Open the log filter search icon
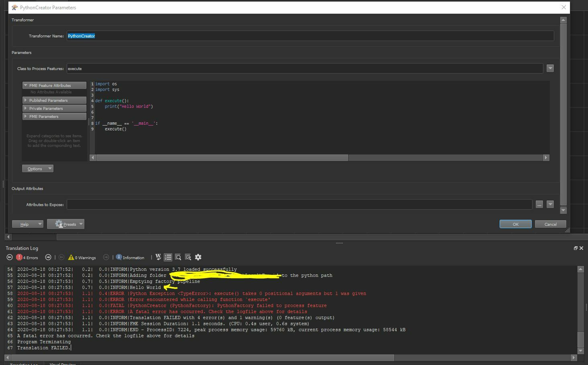Viewport: 588px width, 365px height. click(188, 257)
